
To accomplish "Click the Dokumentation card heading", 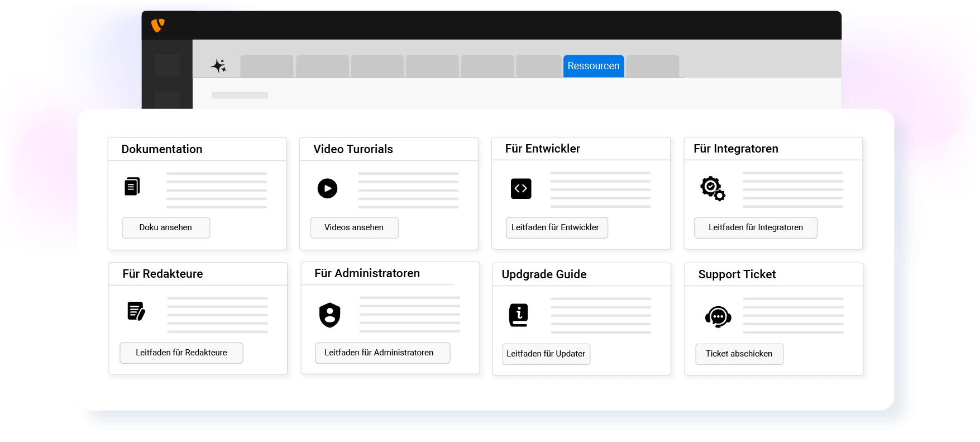I will click(x=162, y=149).
